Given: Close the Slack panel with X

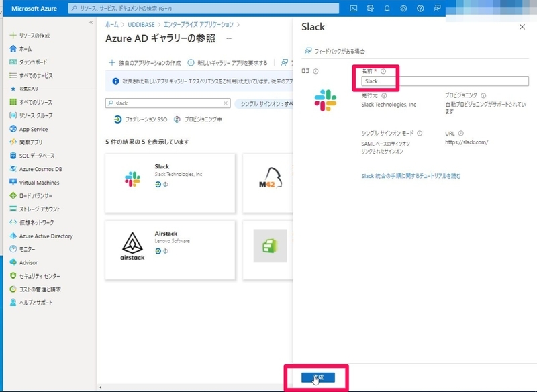Looking at the screenshot, I should tap(522, 27).
